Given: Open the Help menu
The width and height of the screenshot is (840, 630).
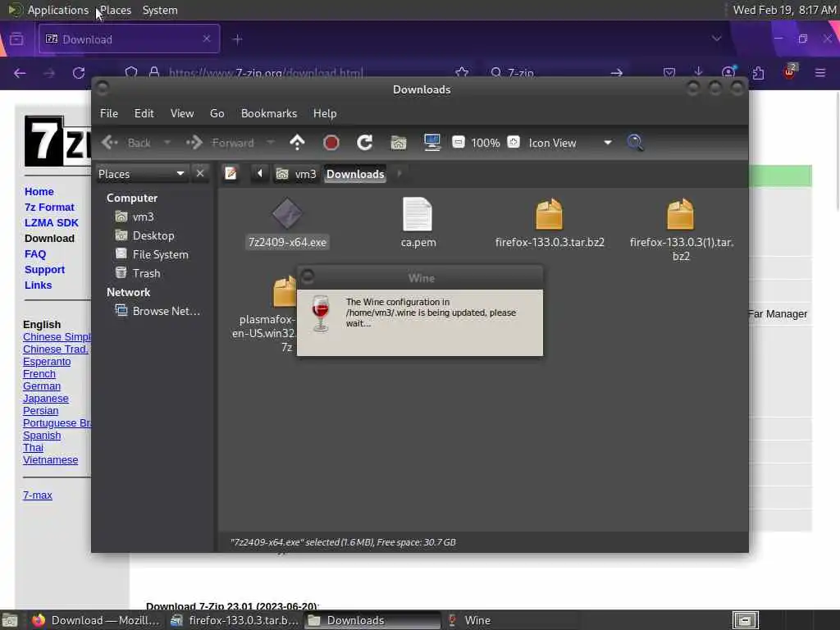Looking at the screenshot, I should coord(325,113).
